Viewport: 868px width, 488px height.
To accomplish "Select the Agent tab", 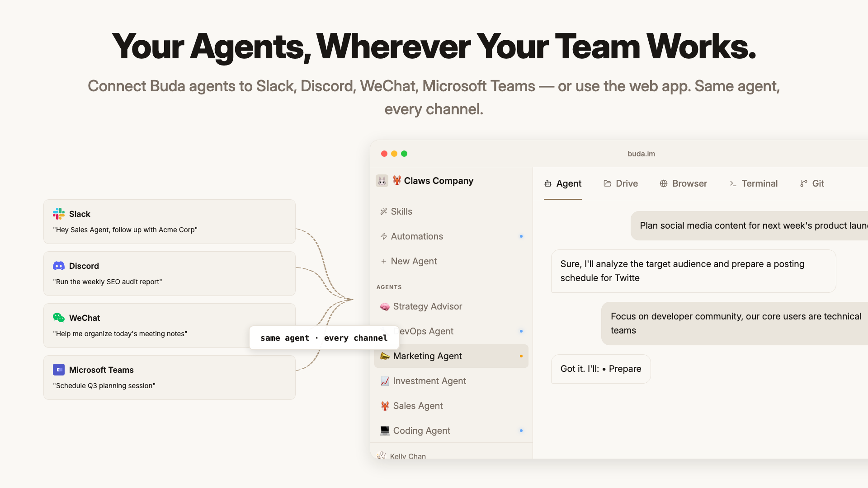I will [x=563, y=183].
